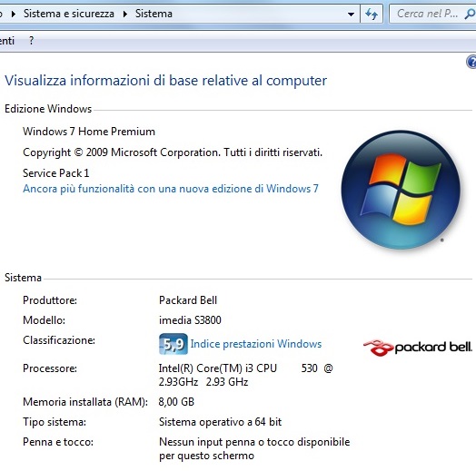
Task: Select the 'Sistema' breadcrumb
Action: [154, 14]
